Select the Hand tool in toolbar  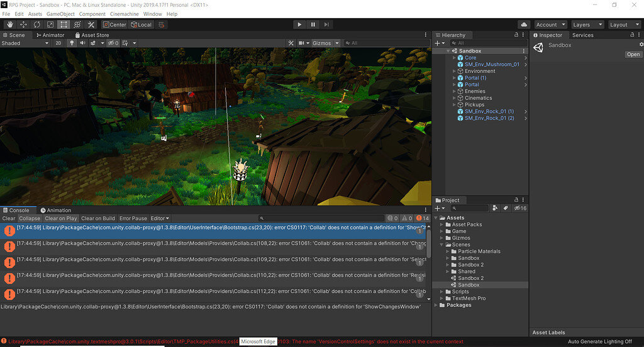[x=9, y=25]
